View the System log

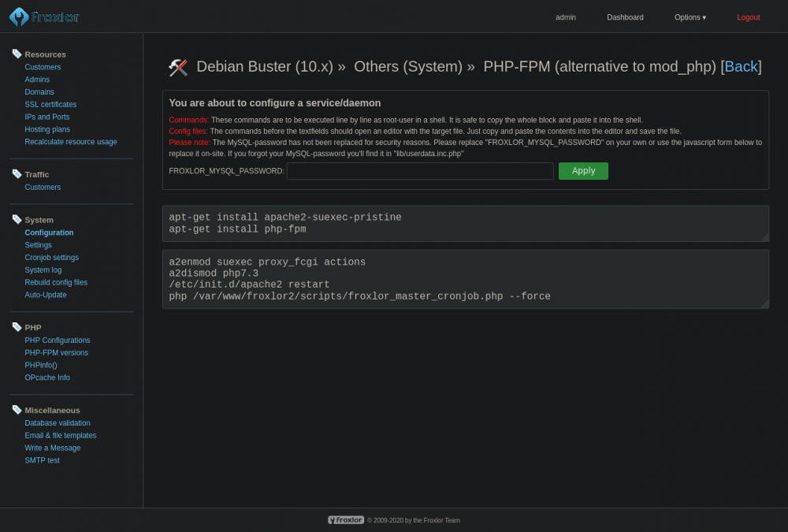43,270
